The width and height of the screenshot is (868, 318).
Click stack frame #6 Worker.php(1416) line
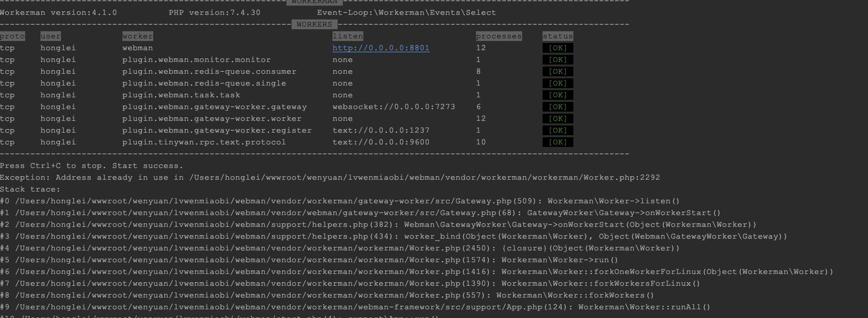[417, 272]
